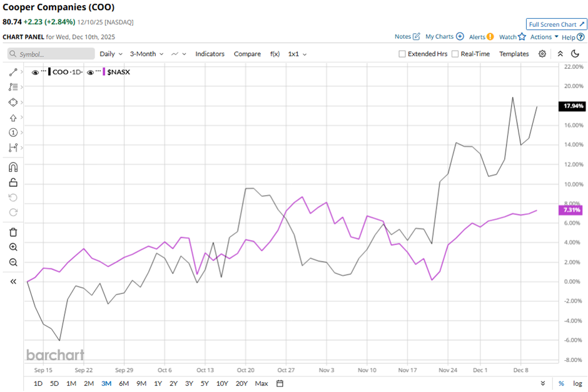Open the Compare menu
Viewport: 588px width, 392px height.
click(x=247, y=54)
